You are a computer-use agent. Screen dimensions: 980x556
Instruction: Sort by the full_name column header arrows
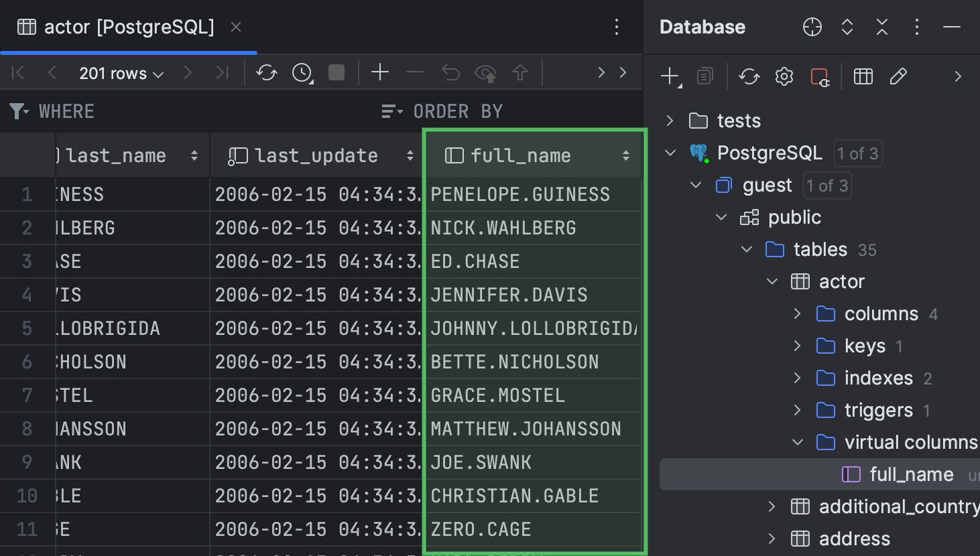(x=626, y=155)
